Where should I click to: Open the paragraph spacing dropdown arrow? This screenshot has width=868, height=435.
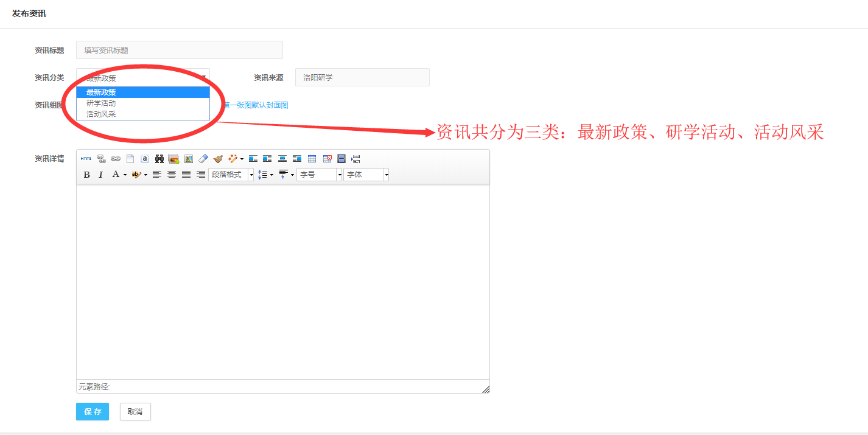click(x=292, y=175)
